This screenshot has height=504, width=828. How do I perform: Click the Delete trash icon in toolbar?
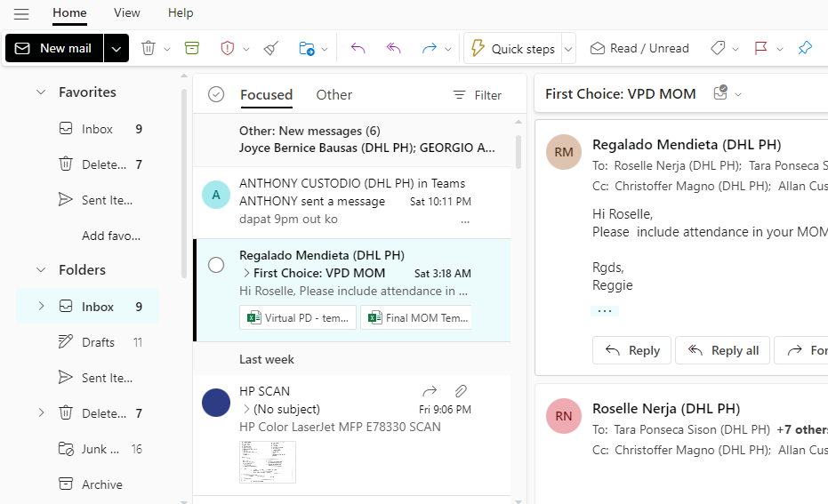[149, 49]
